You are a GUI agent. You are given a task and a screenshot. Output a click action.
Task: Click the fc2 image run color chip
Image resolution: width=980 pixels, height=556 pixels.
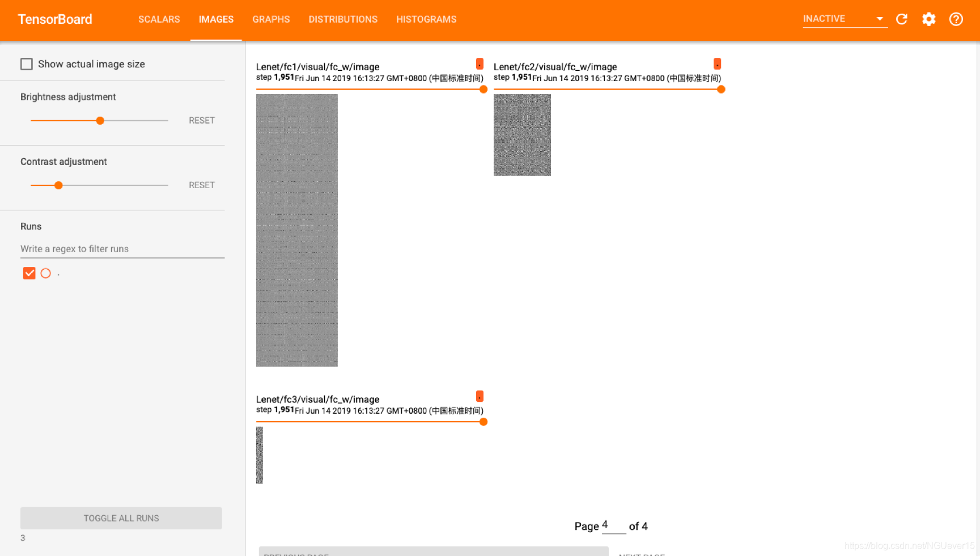(717, 63)
